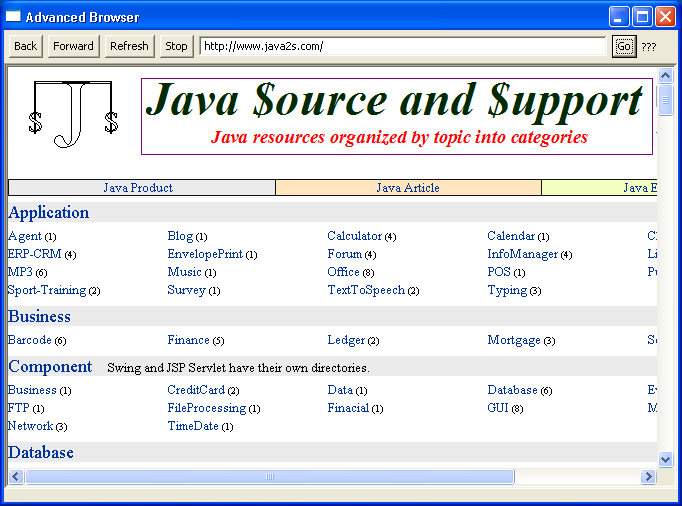The width and height of the screenshot is (682, 506).
Task: Open the Typing link
Action: pos(507,290)
